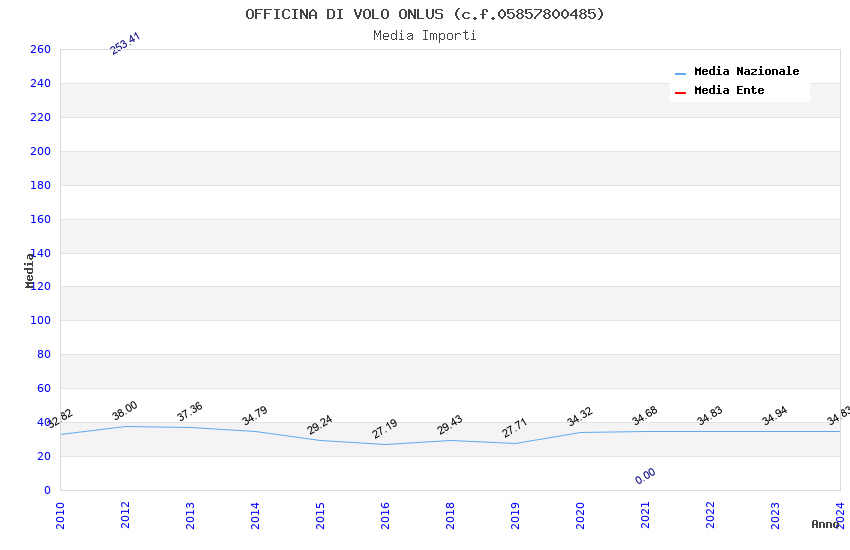Click the 34.32 data label

(x=580, y=417)
